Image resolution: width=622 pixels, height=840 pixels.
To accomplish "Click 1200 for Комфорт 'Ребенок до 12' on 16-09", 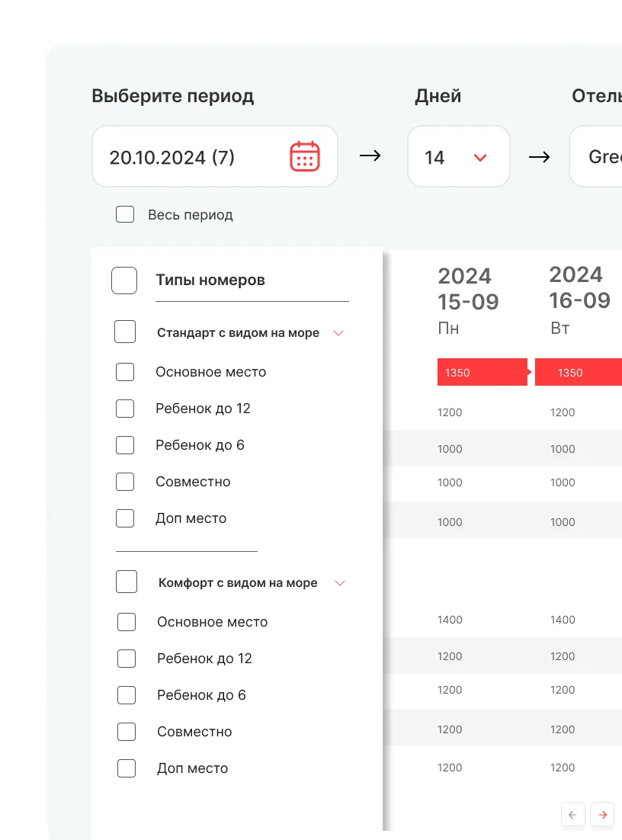I will (x=563, y=656).
